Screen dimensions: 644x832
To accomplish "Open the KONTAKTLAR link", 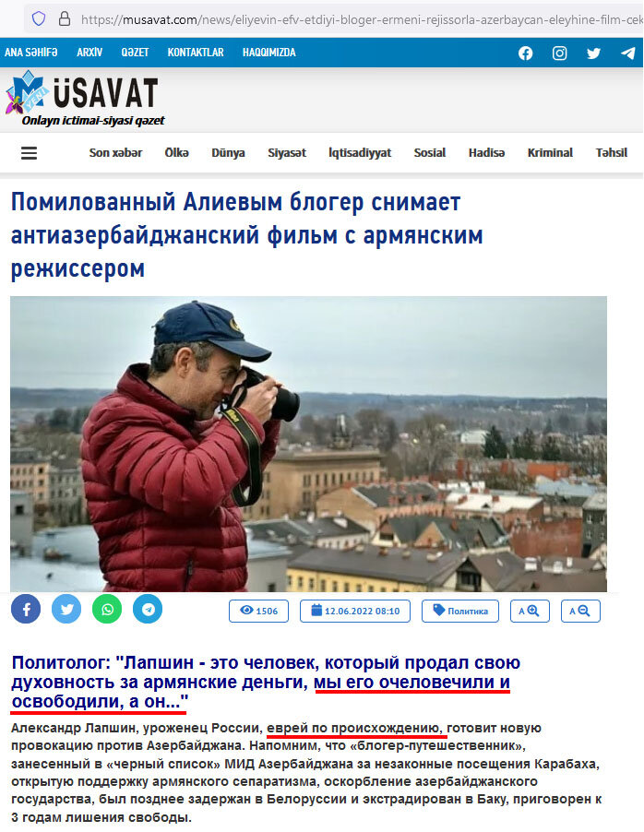I will click(196, 53).
